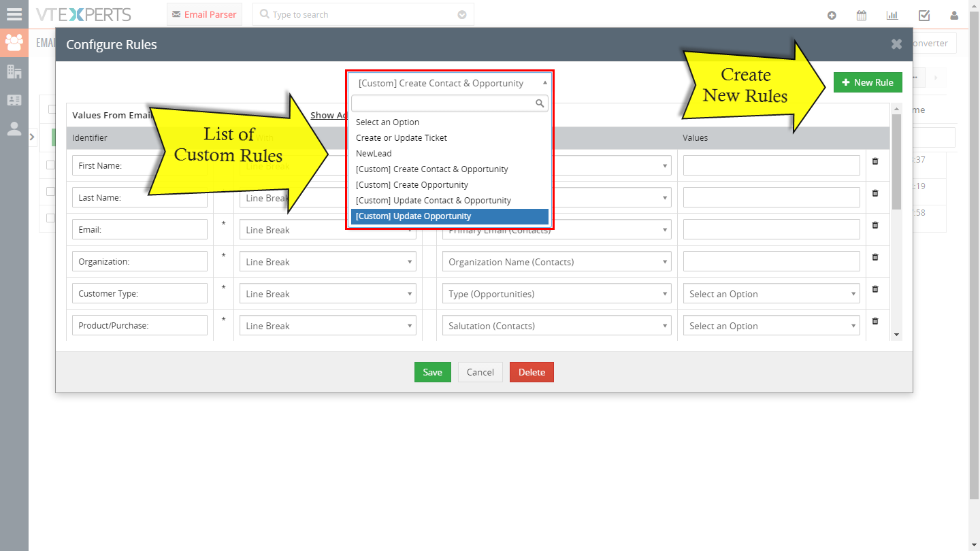Click values field for Organization row
Image resolution: width=980 pixels, height=551 pixels.
click(x=772, y=261)
